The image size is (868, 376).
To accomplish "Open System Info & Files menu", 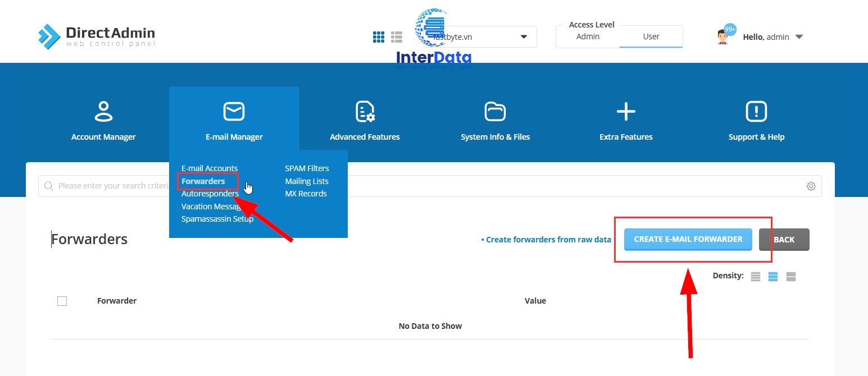I will coord(495,121).
